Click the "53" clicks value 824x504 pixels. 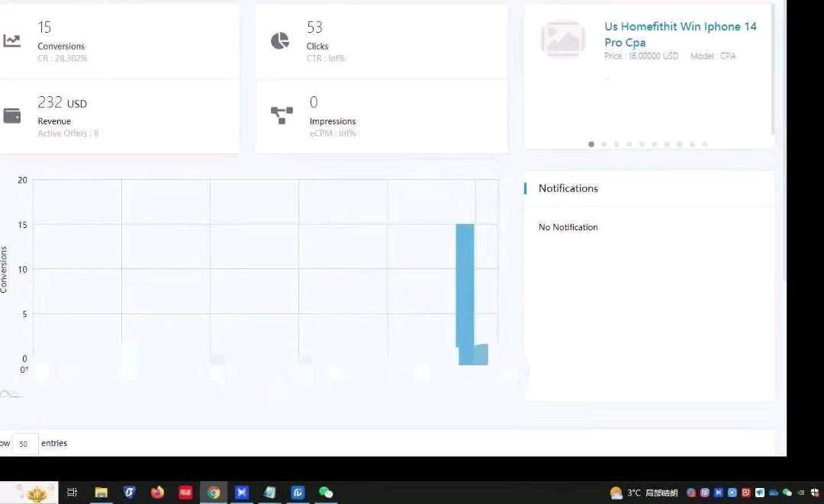(x=314, y=27)
